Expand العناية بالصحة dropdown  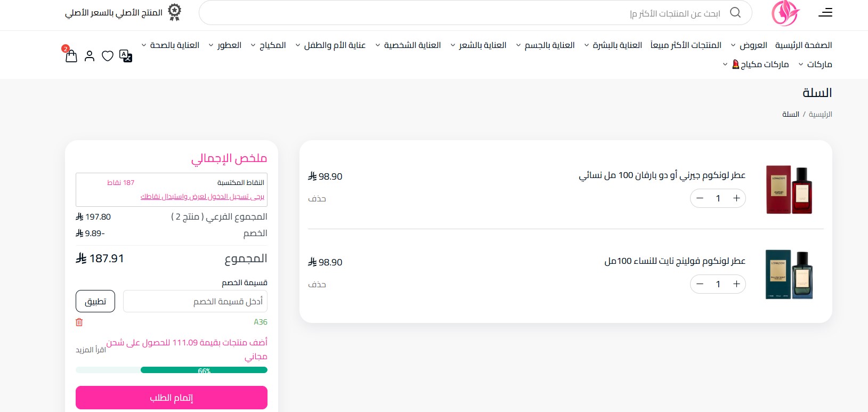click(170, 45)
